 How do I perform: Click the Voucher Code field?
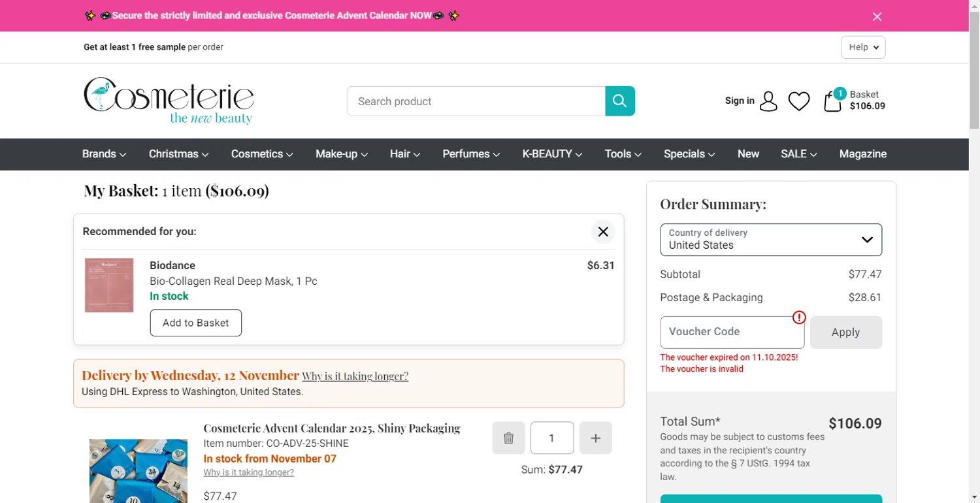click(x=732, y=333)
